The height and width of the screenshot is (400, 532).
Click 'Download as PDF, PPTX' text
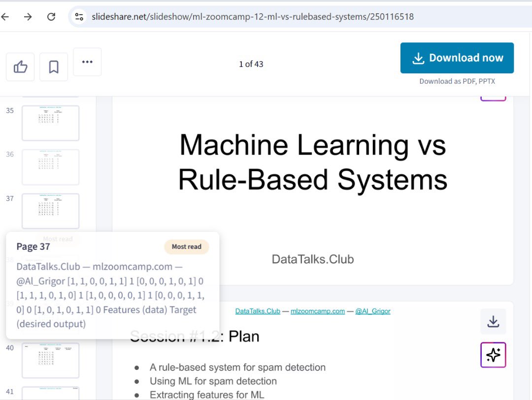tap(457, 81)
